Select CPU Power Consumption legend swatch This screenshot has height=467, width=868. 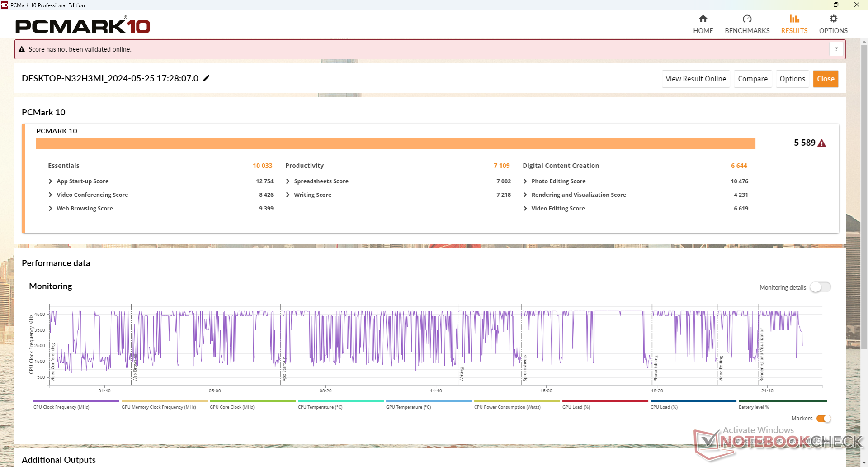tap(517, 401)
